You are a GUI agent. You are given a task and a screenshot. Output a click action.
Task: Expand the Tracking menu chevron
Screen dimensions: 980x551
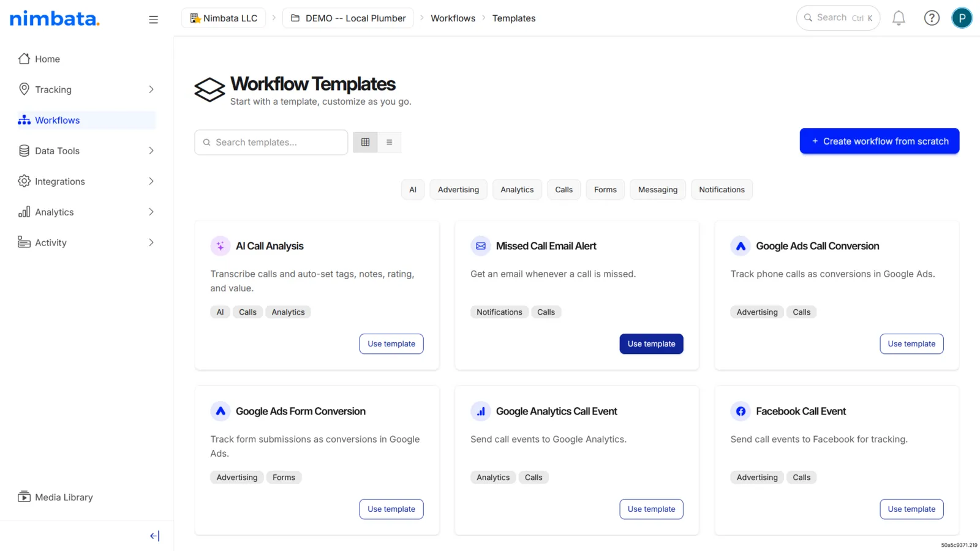click(151, 89)
